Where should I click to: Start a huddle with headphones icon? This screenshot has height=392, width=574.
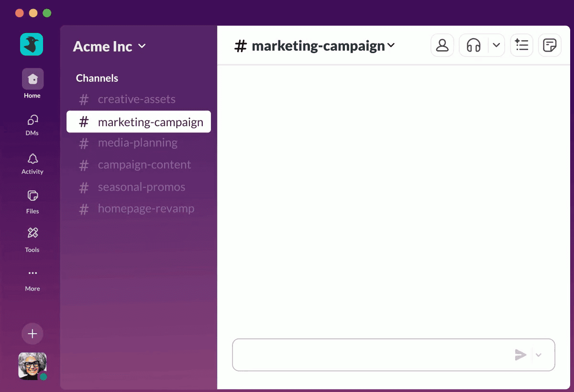[x=474, y=45]
